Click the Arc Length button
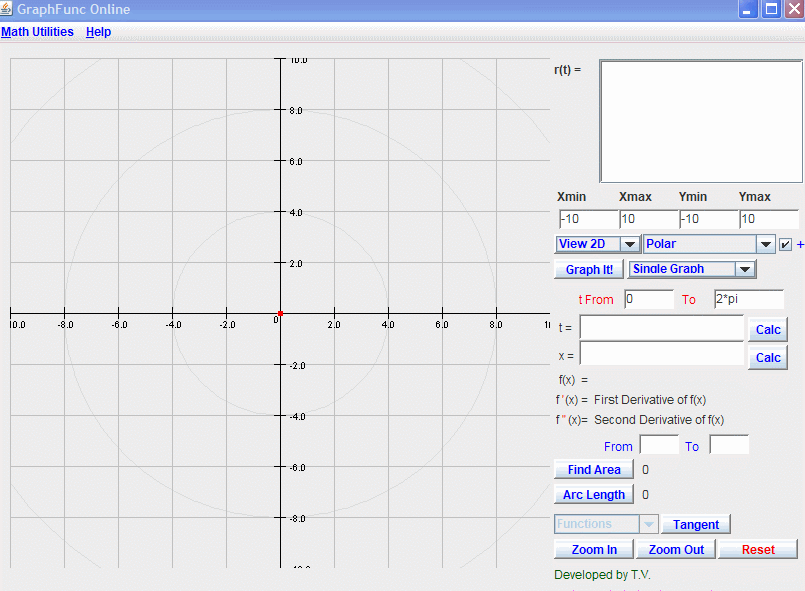The image size is (805, 591). (594, 495)
